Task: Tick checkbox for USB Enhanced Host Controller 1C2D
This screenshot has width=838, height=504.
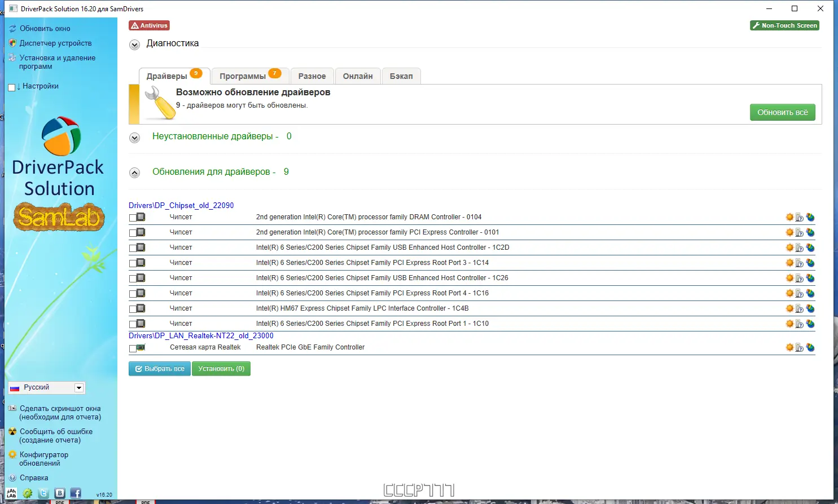Action: coord(133,248)
